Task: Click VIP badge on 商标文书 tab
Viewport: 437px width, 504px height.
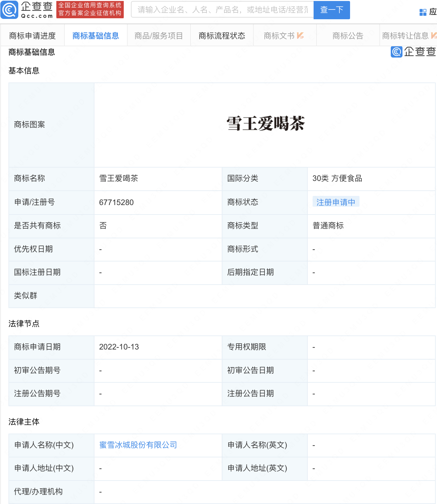Action: coord(300,36)
